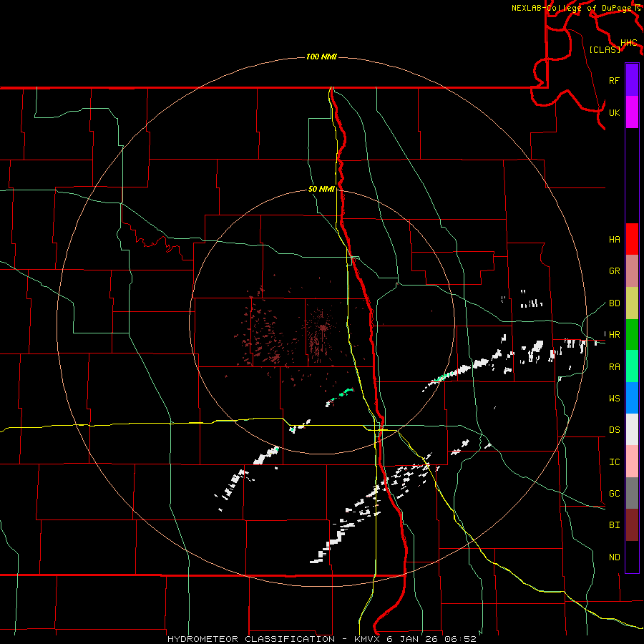
Task: Click the GR legend label
Action: pyautogui.click(x=614, y=271)
